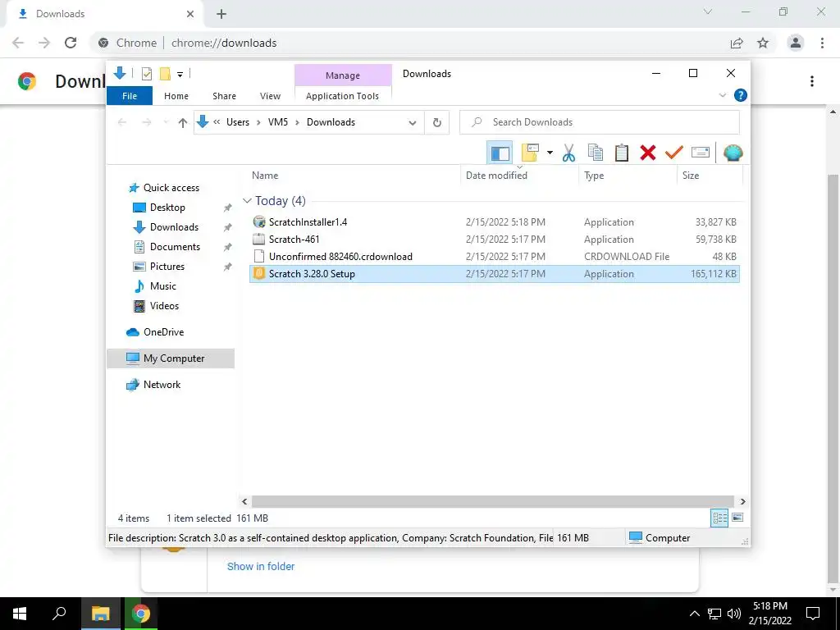Open Explorer Help question mark icon
The image size is (840, 630).
[x=741, y=95]
